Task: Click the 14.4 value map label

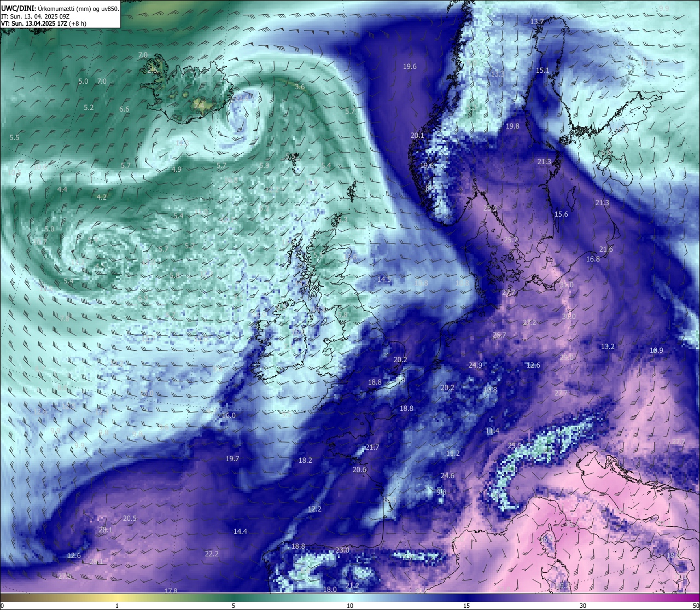Action: pos(240,532)
